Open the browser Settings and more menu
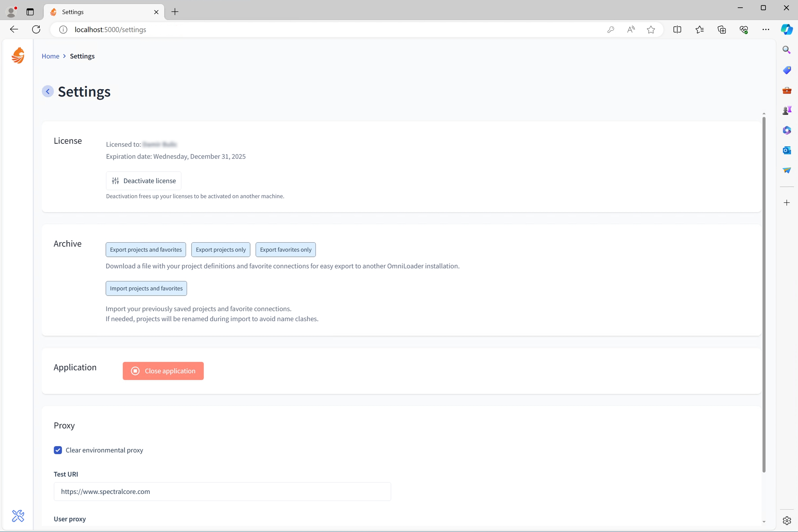 pyautogui.click(x=766, y=30)
